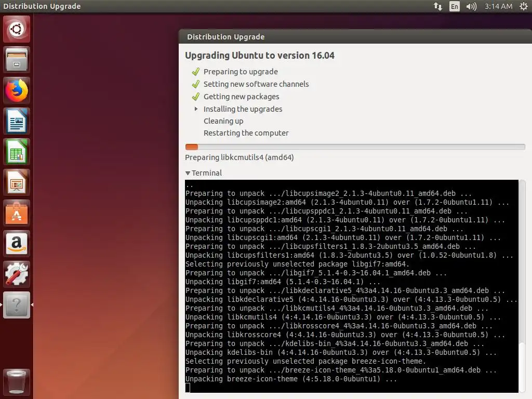
Task: Click terminal line 'Unpacking libcupsimage2:amd64'
Action: click(347, 202)
